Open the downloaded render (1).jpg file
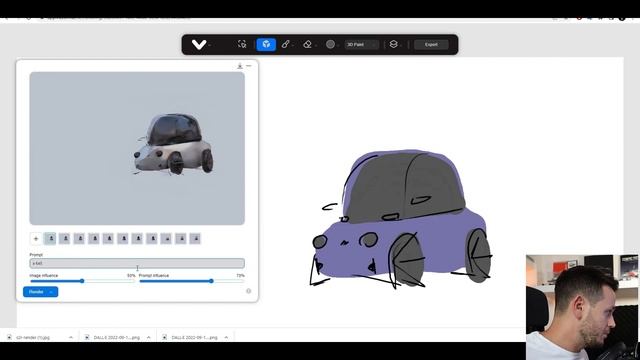640x360 pixels. (x=33, y=338)
